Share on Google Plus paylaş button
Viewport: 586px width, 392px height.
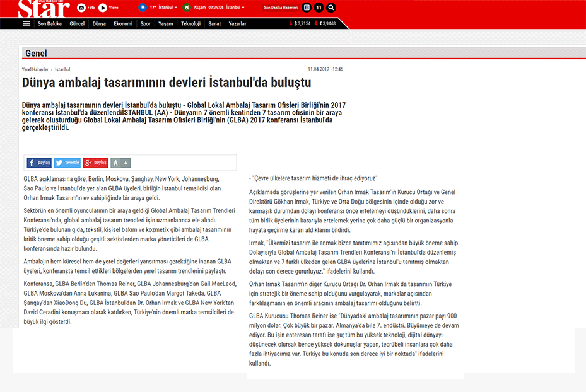coord(96,163)
